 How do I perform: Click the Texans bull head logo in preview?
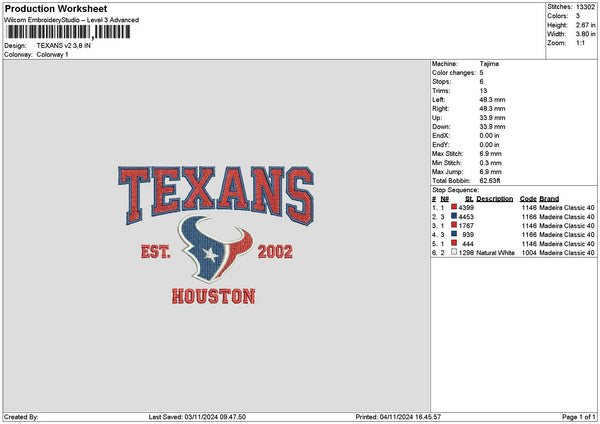[x=216, y=249]
